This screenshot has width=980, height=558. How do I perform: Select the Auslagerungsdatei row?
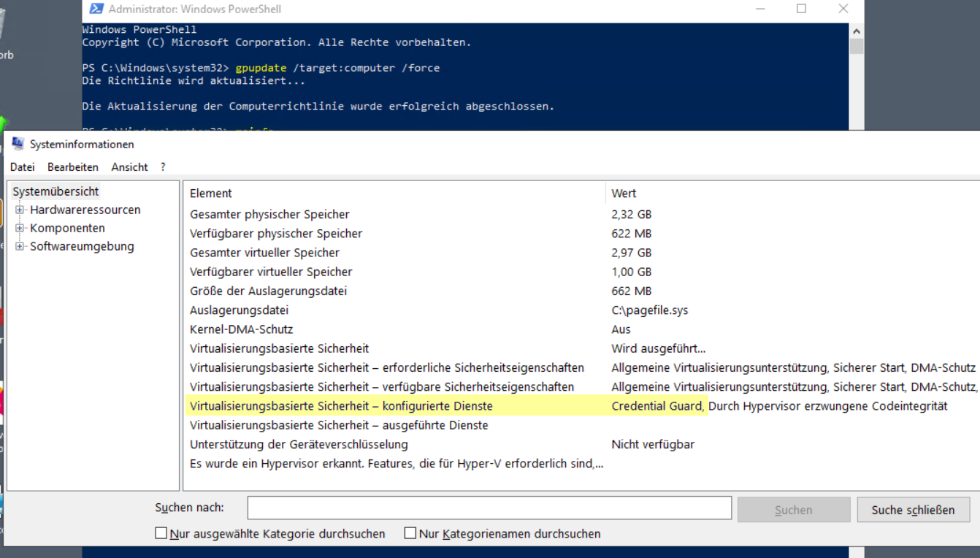pyautogui.click(x=582, y=310)
